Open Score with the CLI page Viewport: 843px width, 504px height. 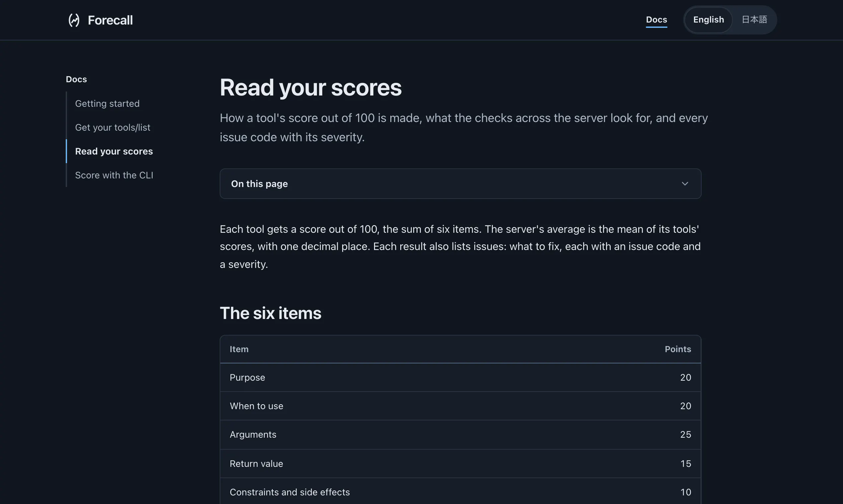(114, 175)
